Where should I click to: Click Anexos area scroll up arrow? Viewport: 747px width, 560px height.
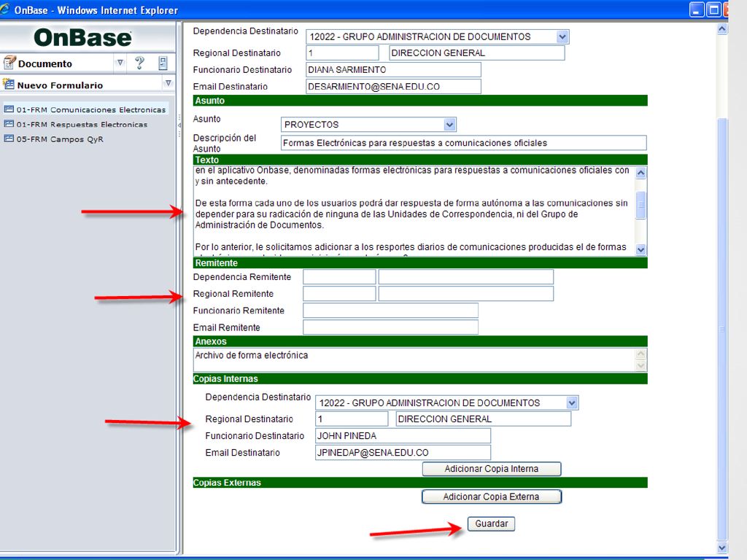(x=640, y=354)
